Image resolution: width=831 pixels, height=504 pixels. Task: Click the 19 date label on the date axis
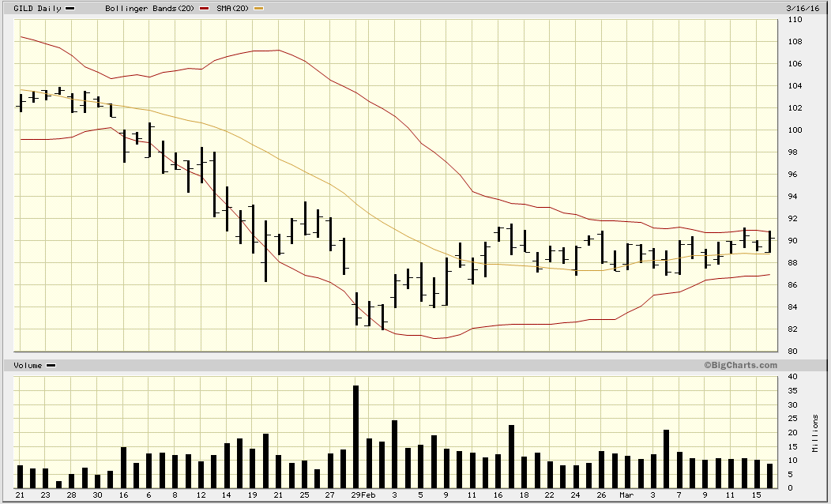252,495
